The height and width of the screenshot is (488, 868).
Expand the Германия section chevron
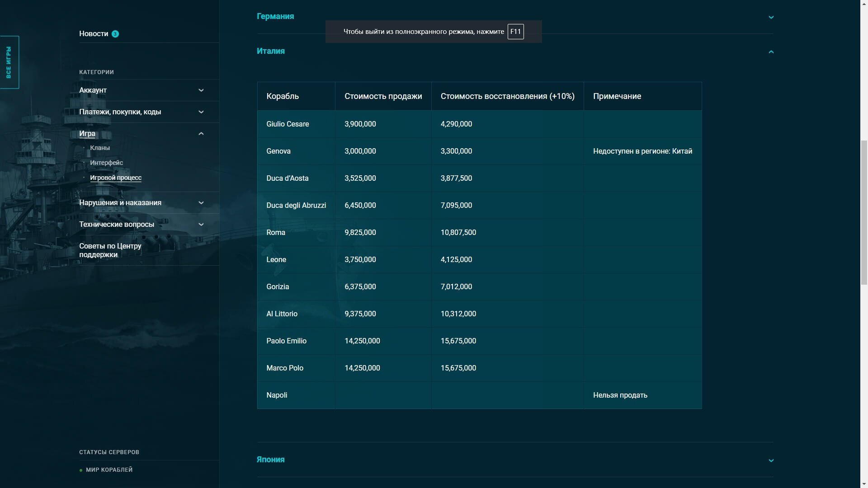[771, 17]
